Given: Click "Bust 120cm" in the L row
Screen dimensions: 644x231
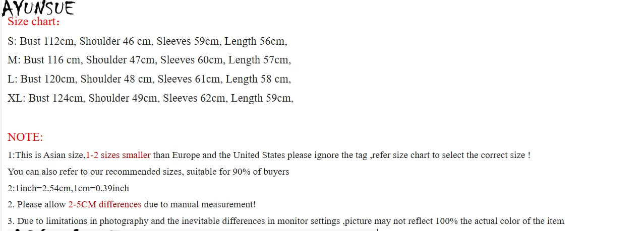Looking at the screenshot, I should (x=48, y=79).
